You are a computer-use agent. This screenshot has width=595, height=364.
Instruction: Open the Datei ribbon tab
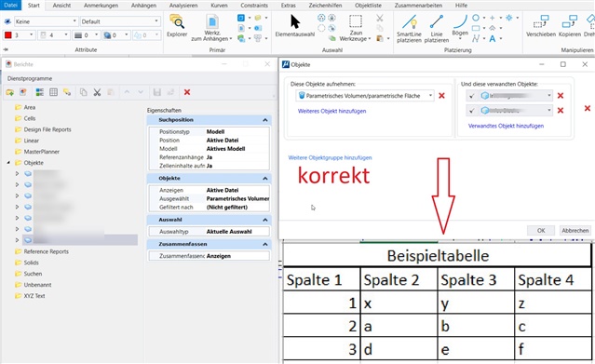pyautogui.click(x=11, y=5)
